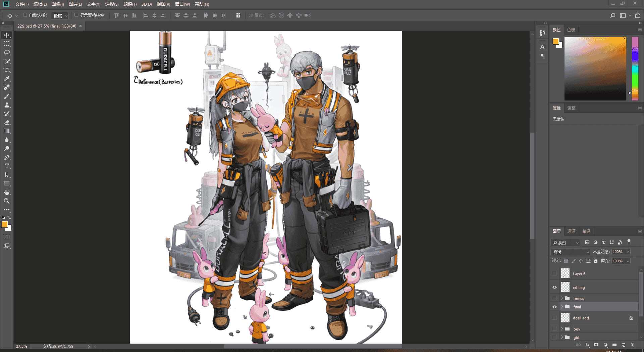Select the Hand tool
644x352 pixels.
click(7, 192)
